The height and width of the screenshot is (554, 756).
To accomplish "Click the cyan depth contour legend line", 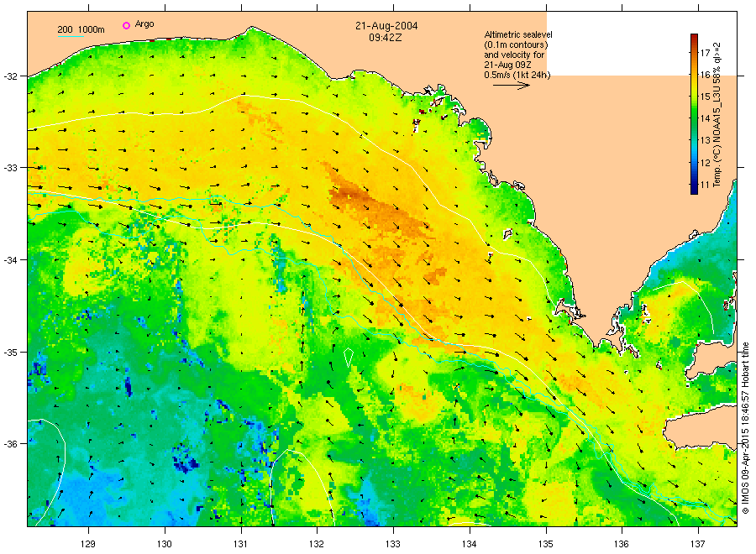I will pos(71,36).
